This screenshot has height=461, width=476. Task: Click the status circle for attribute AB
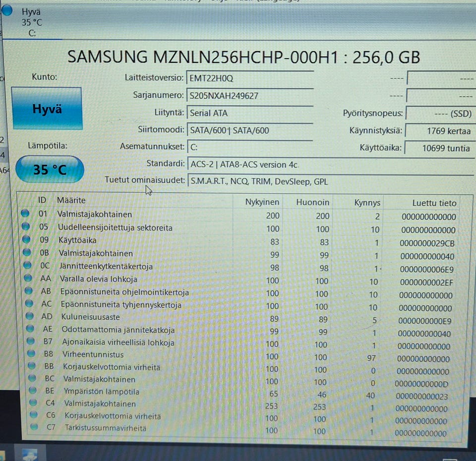pyautogui.click(x=29, y=290)
